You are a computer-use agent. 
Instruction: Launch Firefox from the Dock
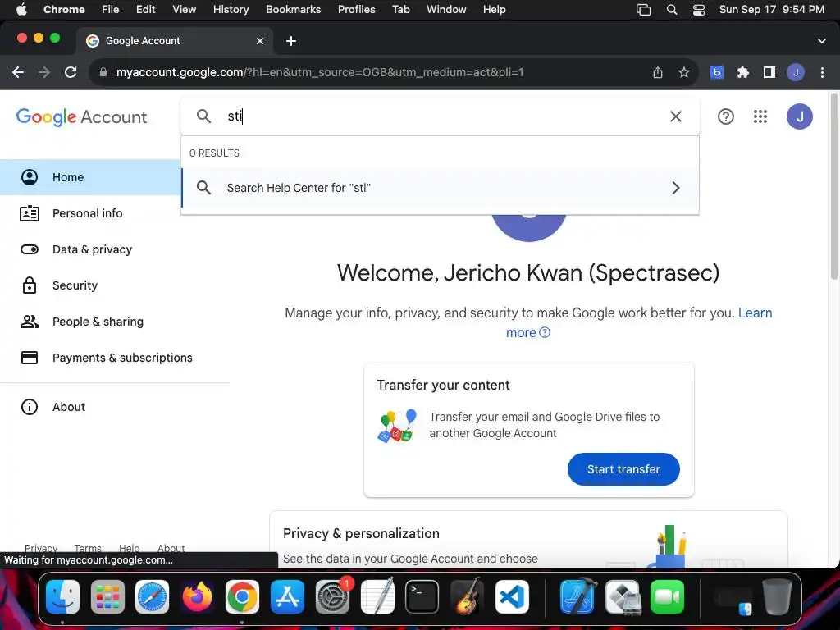click(197, 597)
